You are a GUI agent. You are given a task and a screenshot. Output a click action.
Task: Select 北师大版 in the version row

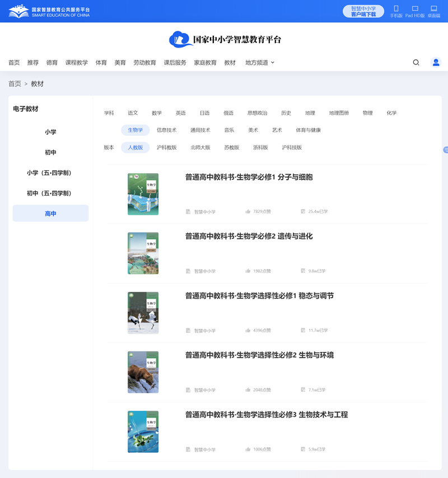point(200,147)
